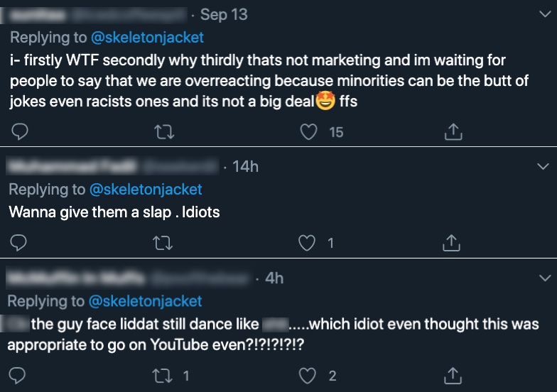
Task: Reply to the Sep 13 tweet
Action: (x=20, y=132)
